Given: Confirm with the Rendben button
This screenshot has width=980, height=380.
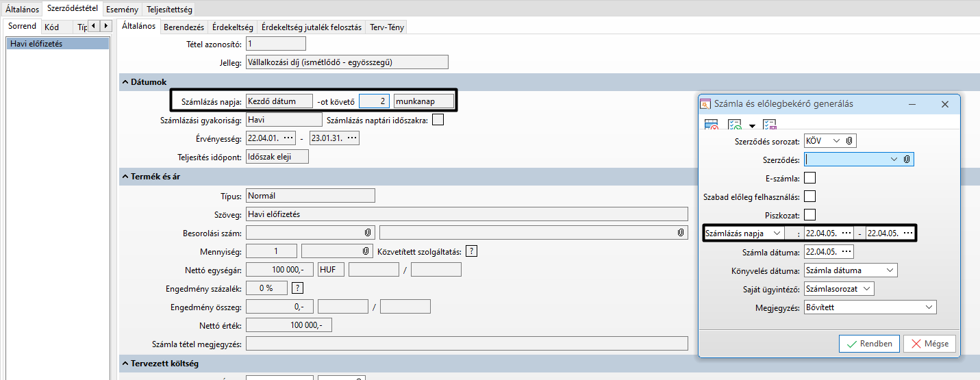Looking at the screenshot, I should tap(869, 344).
